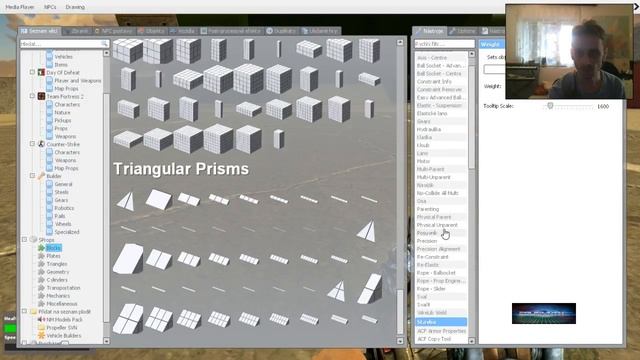Collapse the Builder tree node
The image size is (640, 360).
32,176
